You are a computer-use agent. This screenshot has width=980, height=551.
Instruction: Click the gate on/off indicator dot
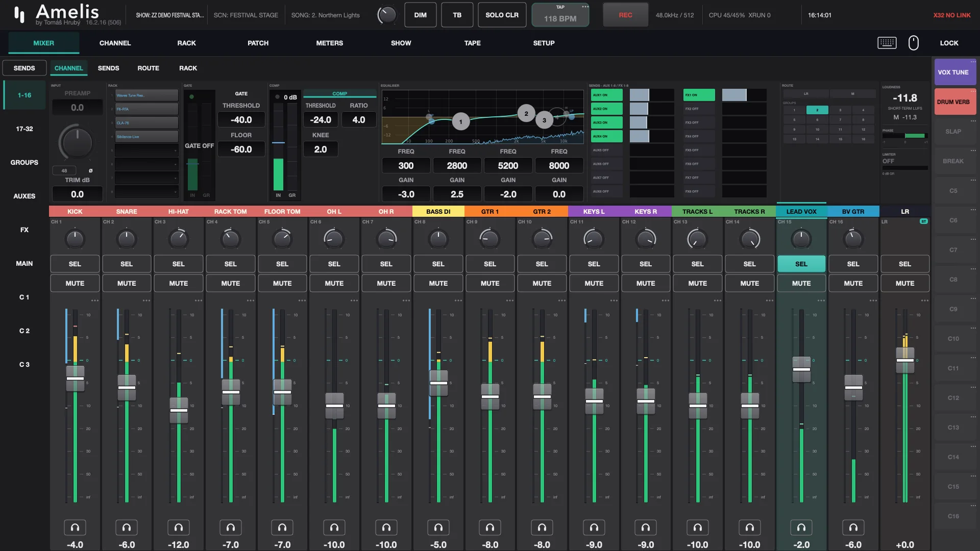click(192, 96)
